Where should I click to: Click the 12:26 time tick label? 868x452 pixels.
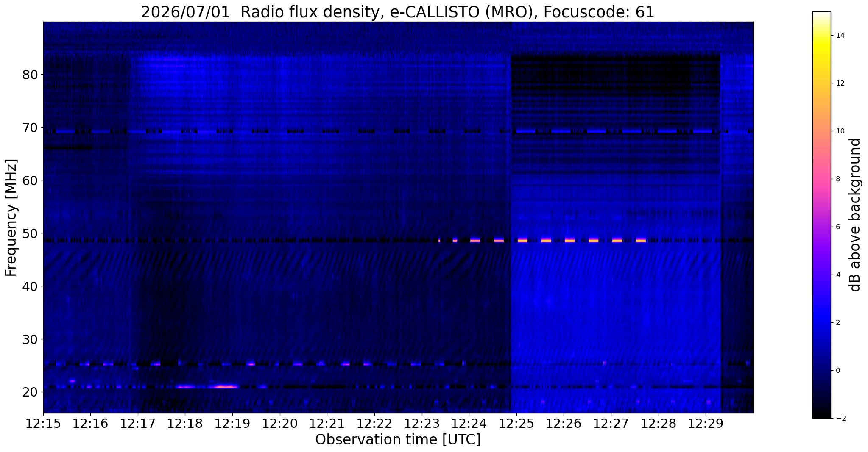point(564,423)
